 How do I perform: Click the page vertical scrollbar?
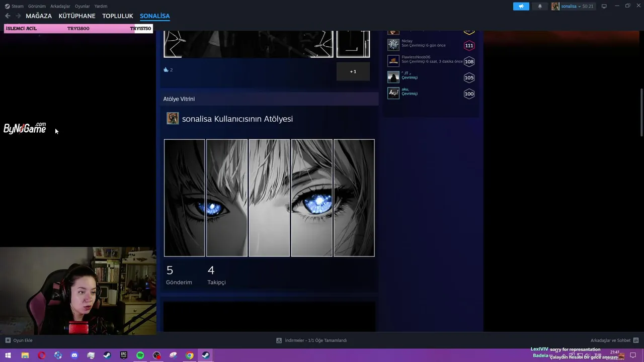641,112
